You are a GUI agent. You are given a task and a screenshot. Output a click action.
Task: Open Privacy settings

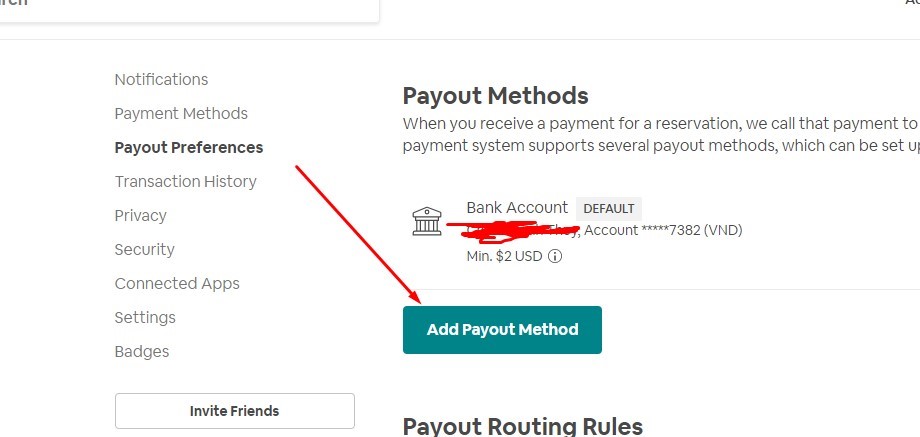141,215
